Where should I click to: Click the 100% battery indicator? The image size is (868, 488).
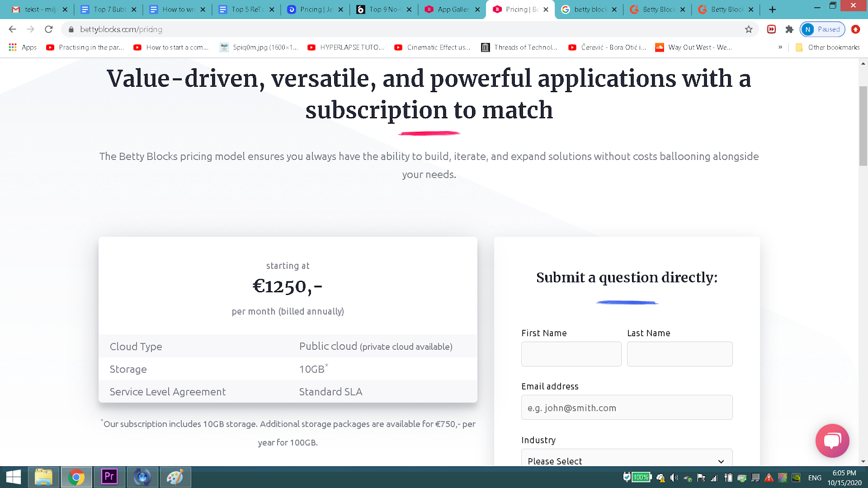point(642,477)
